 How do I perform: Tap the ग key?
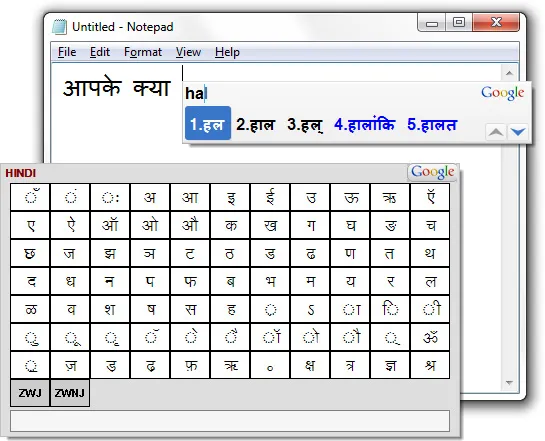point(310,226)
